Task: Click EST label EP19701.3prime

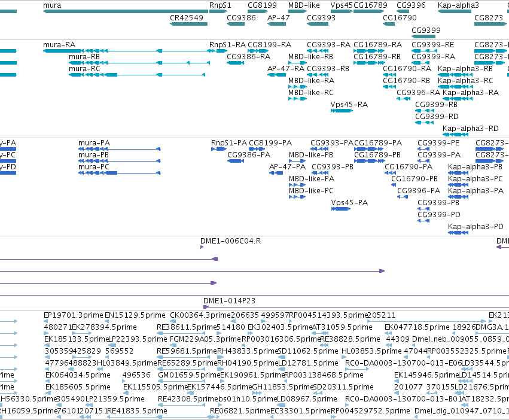Action: 74,315
